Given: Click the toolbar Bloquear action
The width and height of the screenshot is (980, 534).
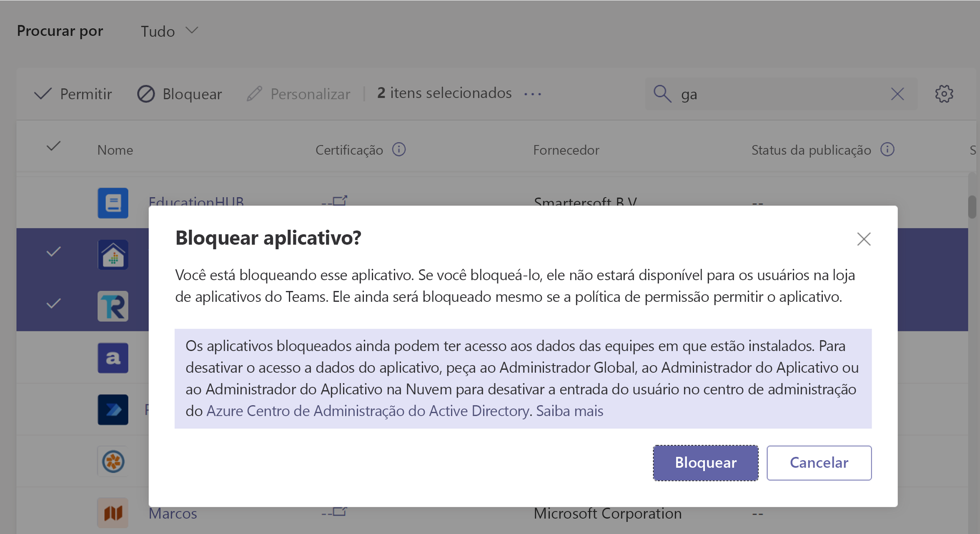Looking at the screenshot, I should [x=180, y=94].
